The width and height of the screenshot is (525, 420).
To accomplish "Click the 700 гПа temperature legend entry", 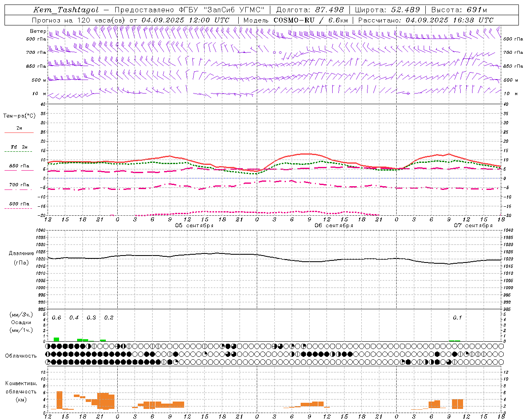I will pyautogui.click(x=19, y=185).
